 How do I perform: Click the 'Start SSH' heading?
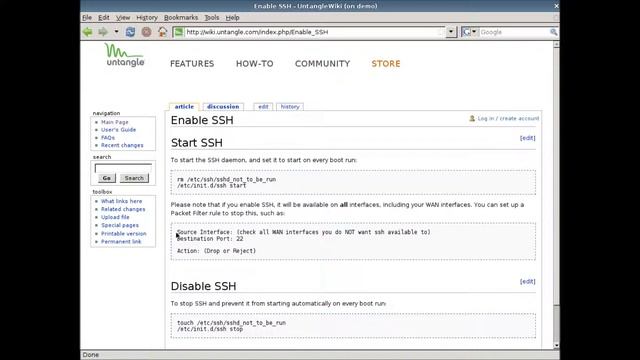tap(197, 143)
